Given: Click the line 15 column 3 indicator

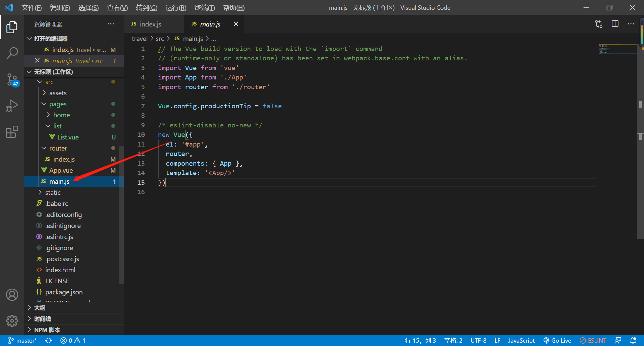Looking at the screenshot, I should 420,340.
